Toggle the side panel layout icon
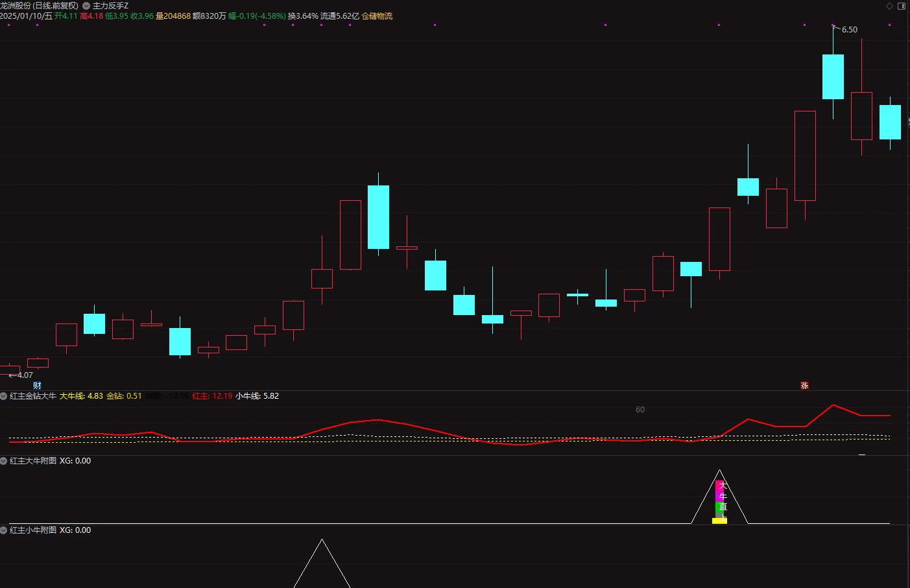The width and height of the screenshot is (910, 588). pyautogui.click(x=902, y=6)
